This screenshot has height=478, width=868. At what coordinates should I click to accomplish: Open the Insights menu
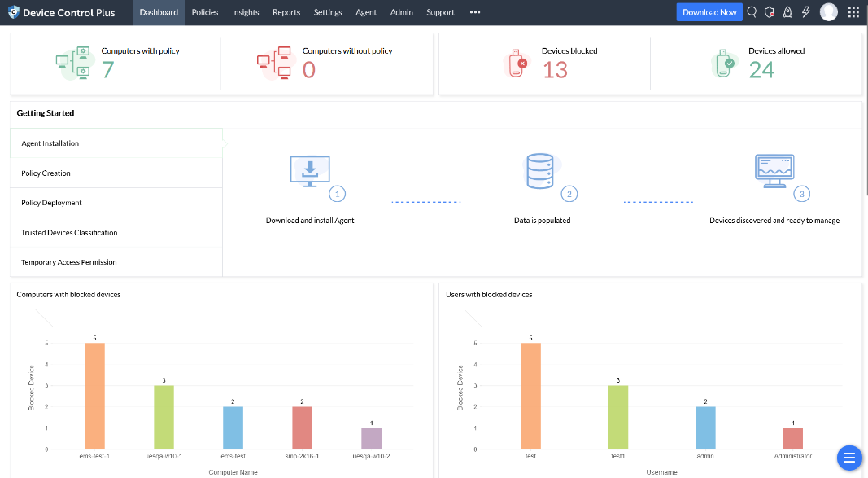point(245,12)
